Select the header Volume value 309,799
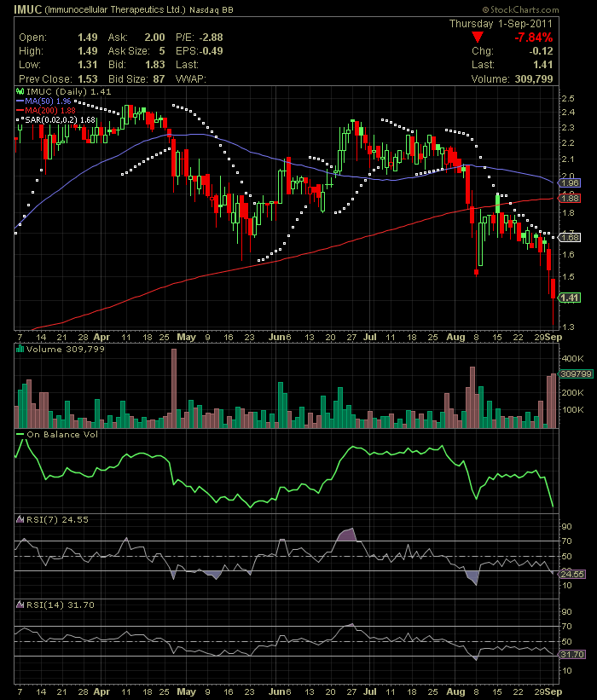The image size is (597, 700). pos(534,79)
